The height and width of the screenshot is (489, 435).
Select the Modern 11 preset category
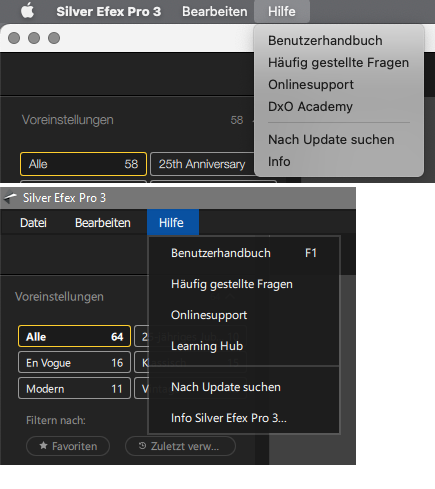(74, 388)
